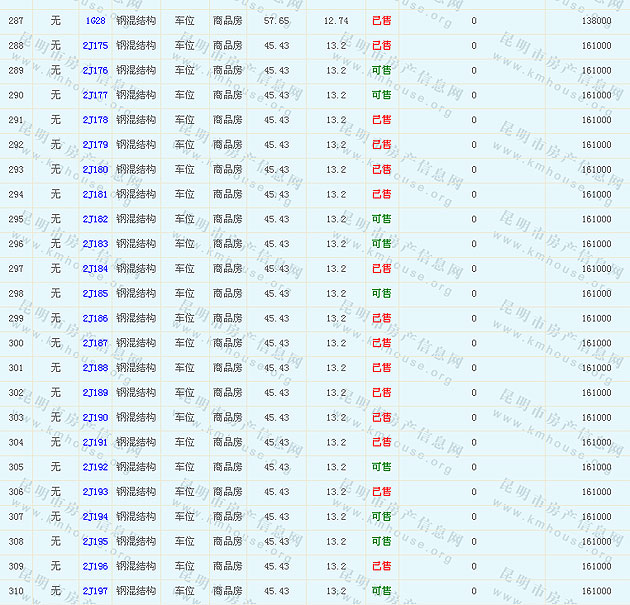The image size is (630, 605).
Task: Open the 2J190 unit link
Action: click(95, 418)
